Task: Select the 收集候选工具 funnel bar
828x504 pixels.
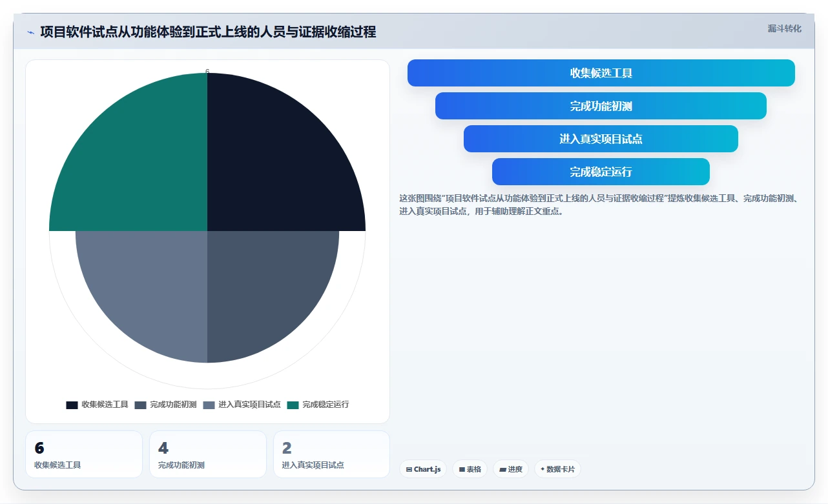Action: tap(601, 73)
